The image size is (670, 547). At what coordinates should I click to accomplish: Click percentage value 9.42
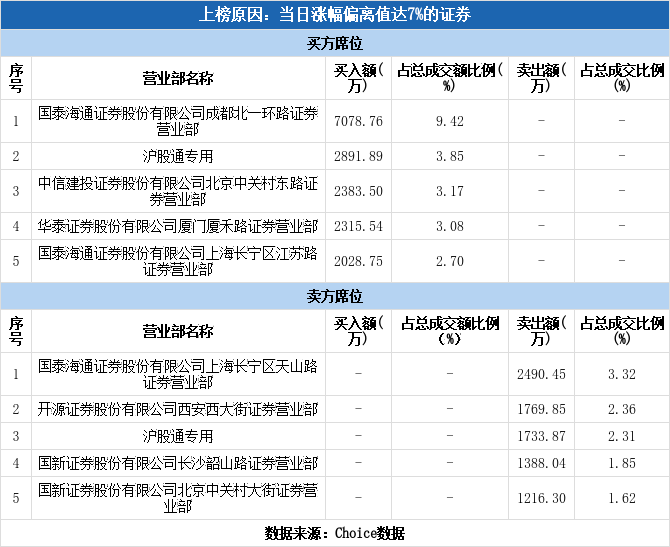coord(450,121)
